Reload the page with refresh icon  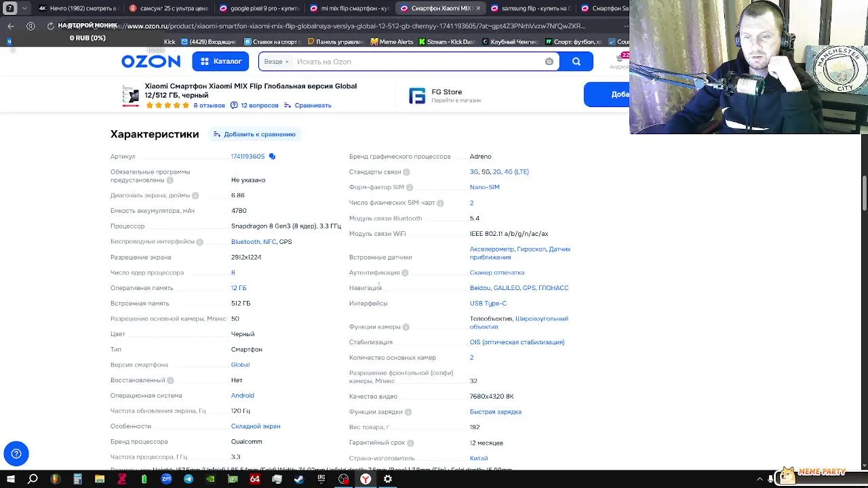(50, 26)
